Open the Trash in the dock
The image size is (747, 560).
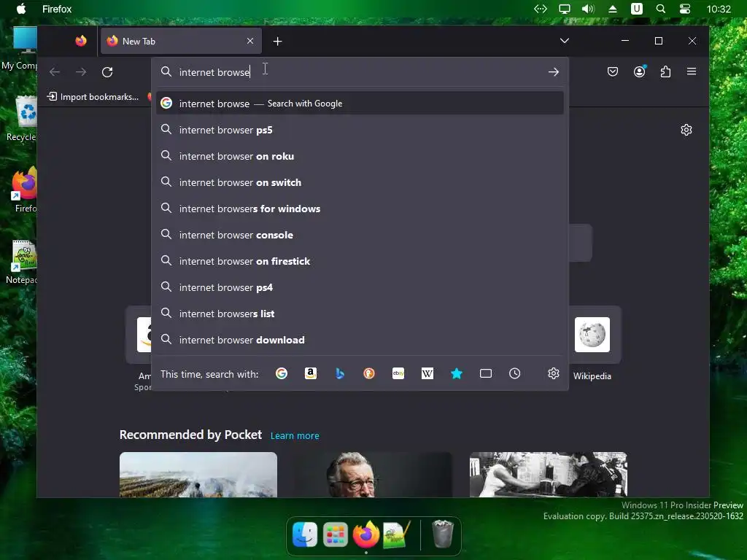[443, 534]
